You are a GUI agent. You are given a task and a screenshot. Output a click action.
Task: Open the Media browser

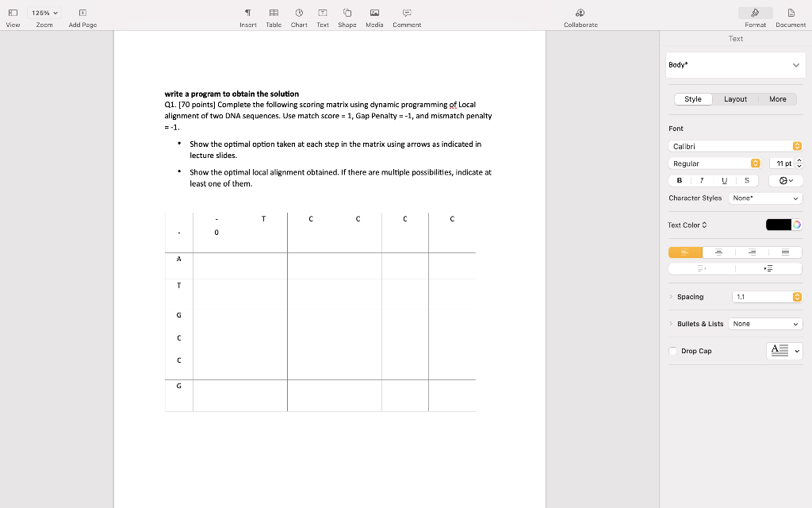(x=373, y=17)
